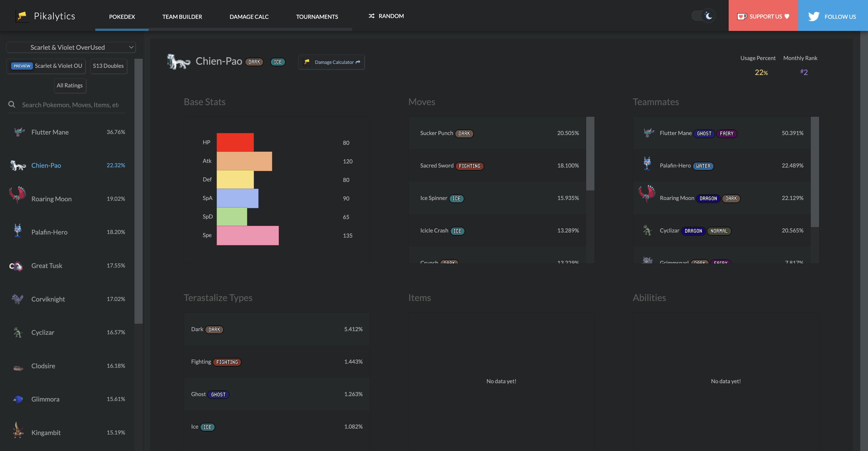Click the All Ratings button
This screenshot has height=451, width=868.
(70, 86)
